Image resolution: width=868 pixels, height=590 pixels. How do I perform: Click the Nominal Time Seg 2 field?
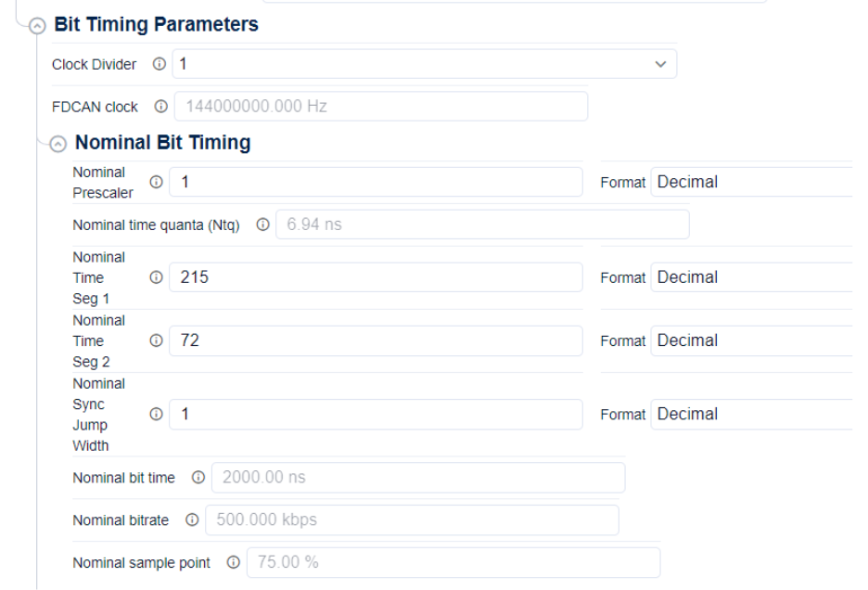coord(376,341)
